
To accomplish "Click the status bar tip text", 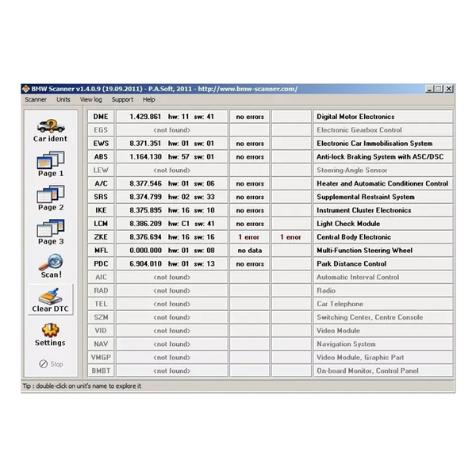I will tap(82, 386).
